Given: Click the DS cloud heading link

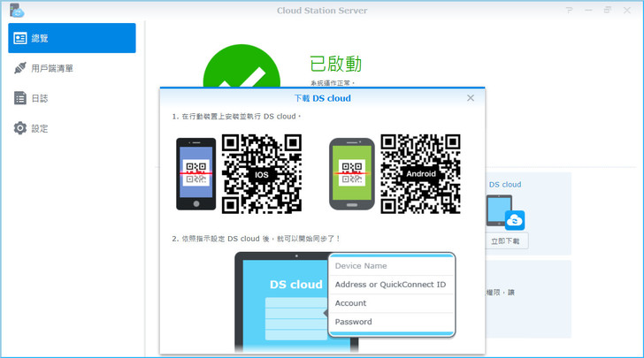Looking at the screenshot, I should point(505,185).
